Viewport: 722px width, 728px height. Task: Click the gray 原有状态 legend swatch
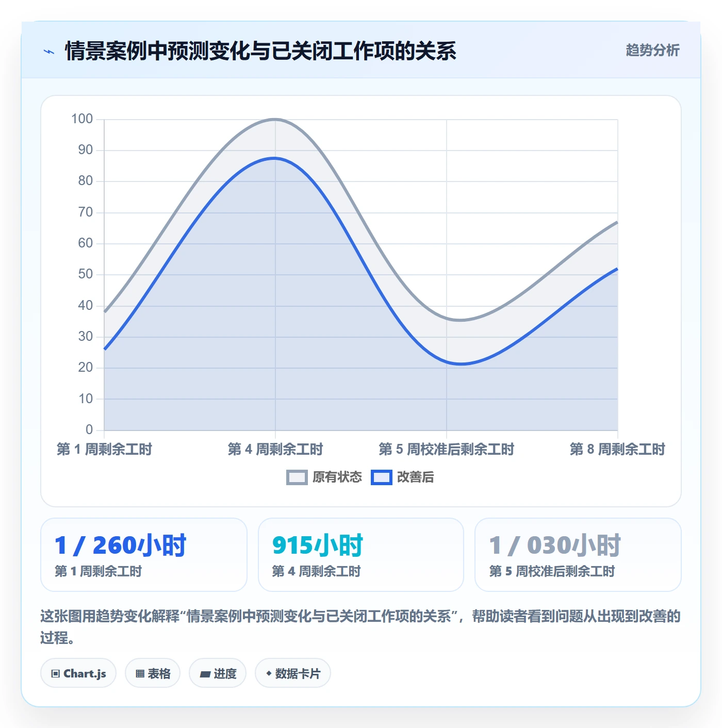coord(297,477)
